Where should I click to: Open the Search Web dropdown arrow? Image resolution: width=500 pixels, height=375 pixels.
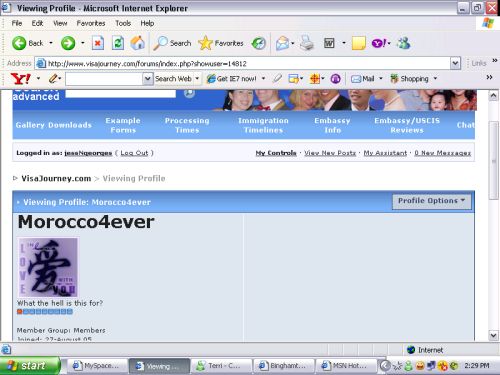197,79
